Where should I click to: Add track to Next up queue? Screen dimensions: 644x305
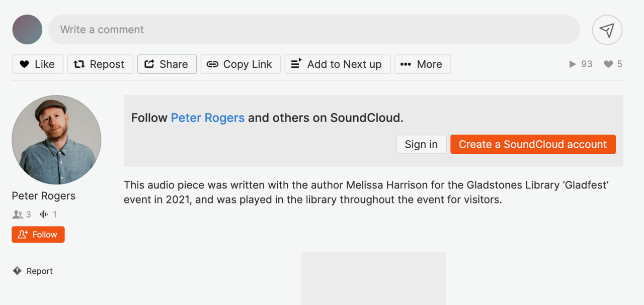[x=338, y=64]
